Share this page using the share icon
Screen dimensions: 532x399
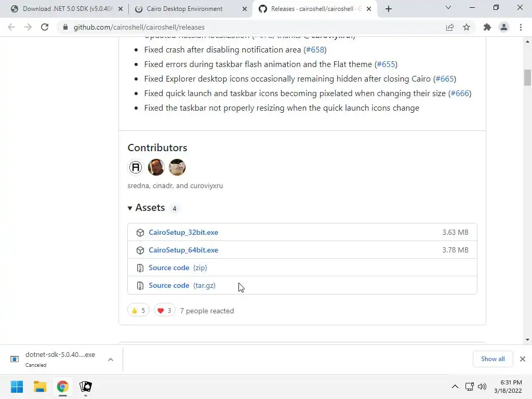(450, 28)
